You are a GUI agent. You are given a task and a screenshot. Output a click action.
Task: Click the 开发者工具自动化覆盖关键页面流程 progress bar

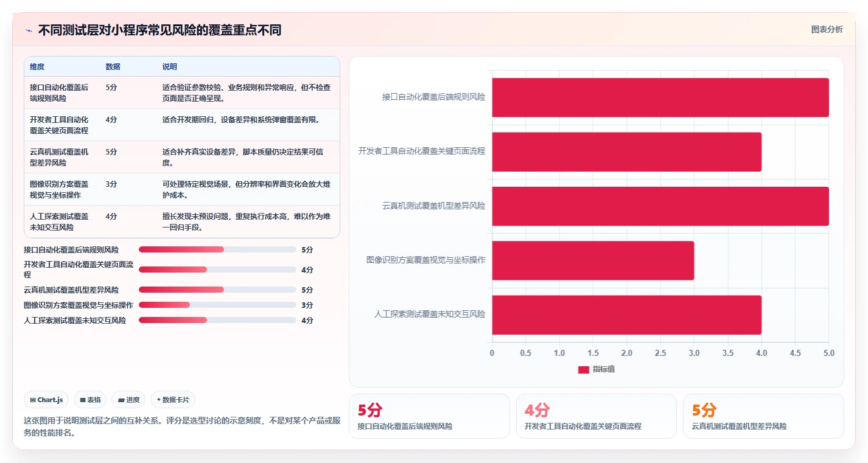click(x=217, y=270)
